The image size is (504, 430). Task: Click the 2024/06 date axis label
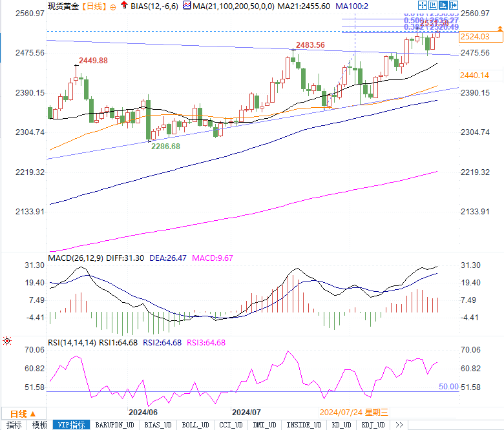pos(143,413)
